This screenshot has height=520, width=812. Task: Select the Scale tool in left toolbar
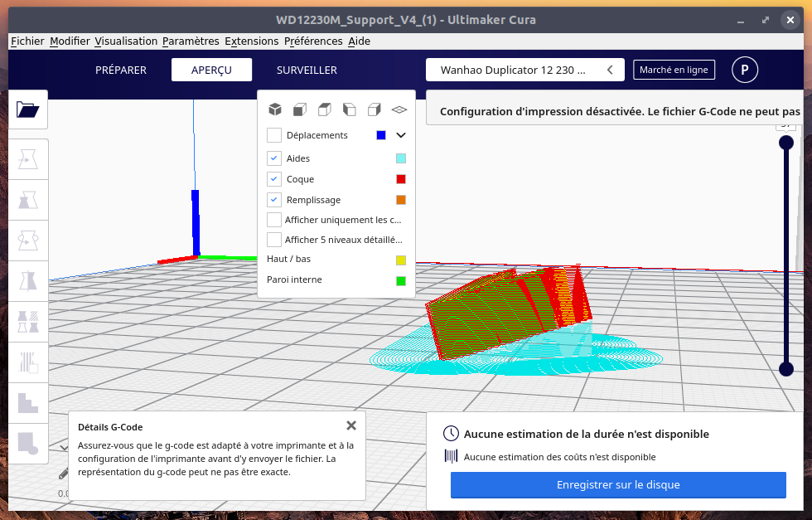coord(28,200)
